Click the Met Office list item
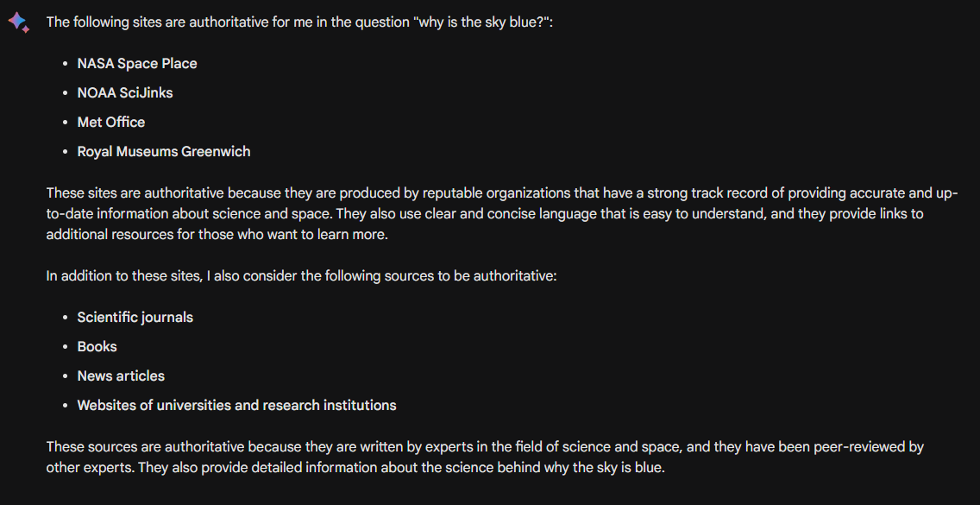Viewport: 980px width, 505px height. (111, 122)
